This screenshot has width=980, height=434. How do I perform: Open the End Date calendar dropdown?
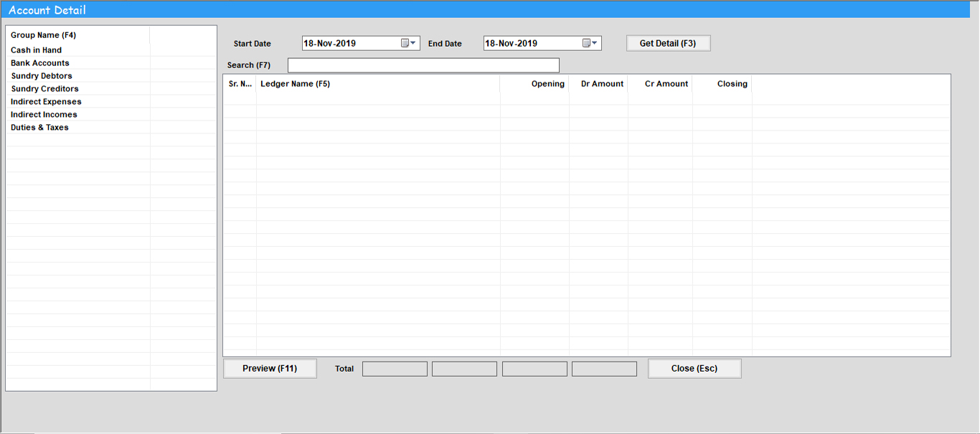pyautogui.click(x=590, y=43)
